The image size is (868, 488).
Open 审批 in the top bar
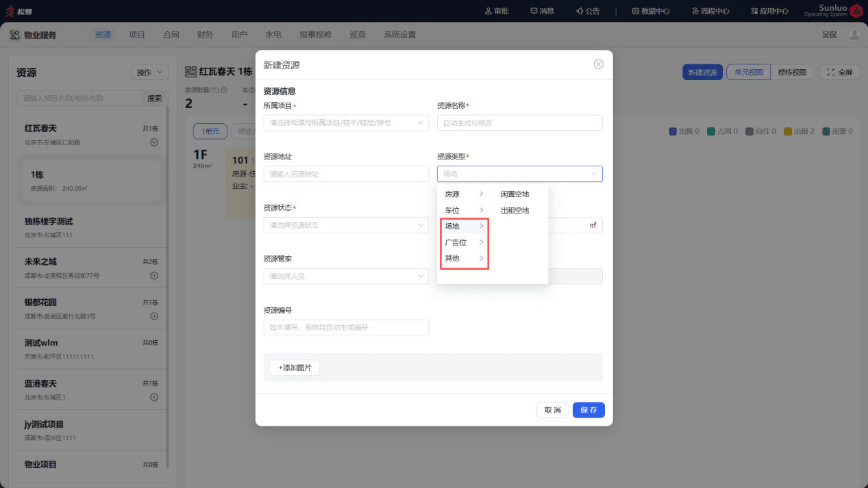[497, 11]
